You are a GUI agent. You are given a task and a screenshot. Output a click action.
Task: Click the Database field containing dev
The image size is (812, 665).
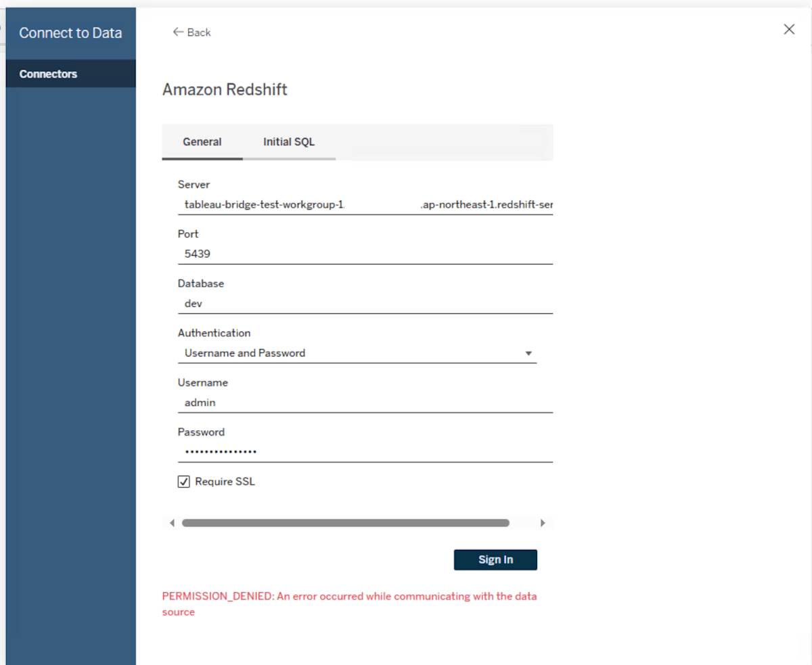tap(365, 304)
